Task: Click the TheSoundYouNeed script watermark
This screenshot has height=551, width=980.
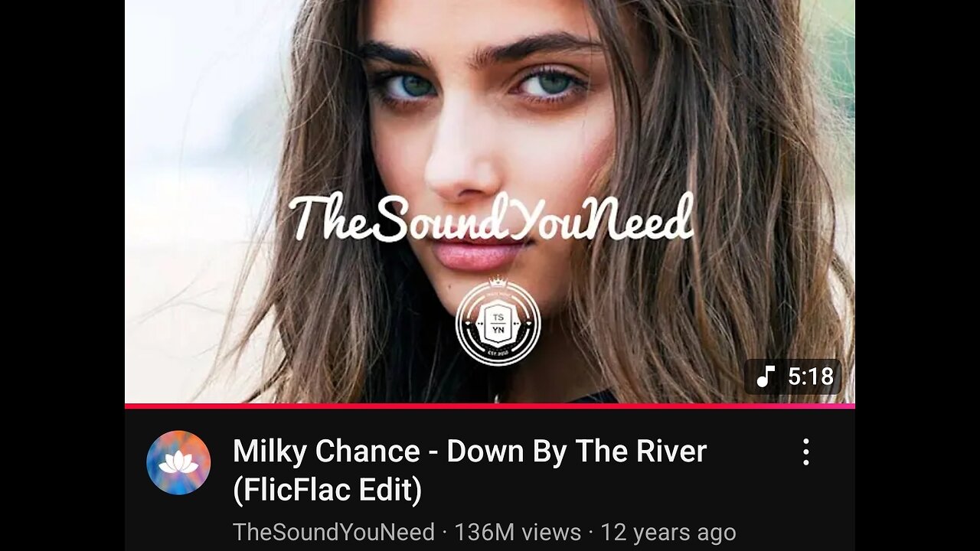Action: [491, 217]
